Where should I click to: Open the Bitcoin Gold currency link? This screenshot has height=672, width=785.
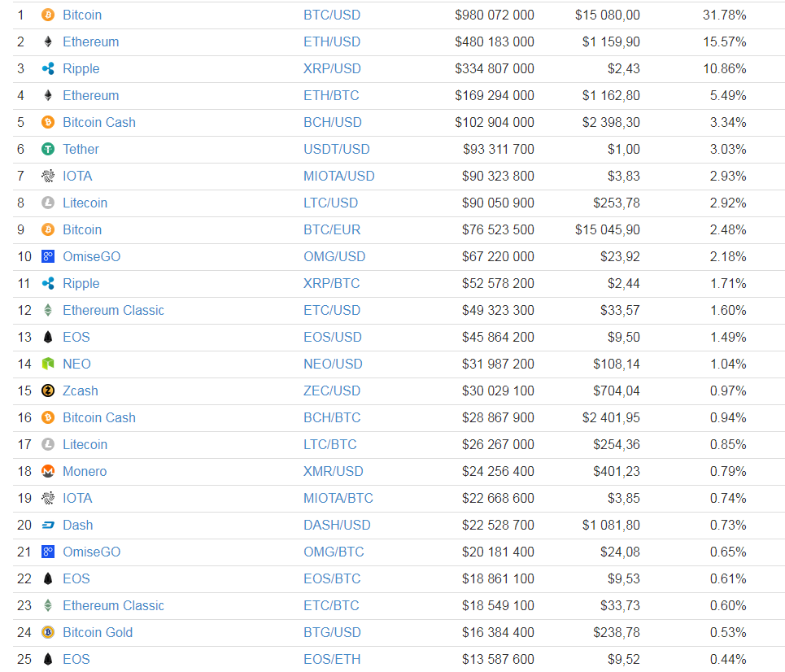click(98, 632)
